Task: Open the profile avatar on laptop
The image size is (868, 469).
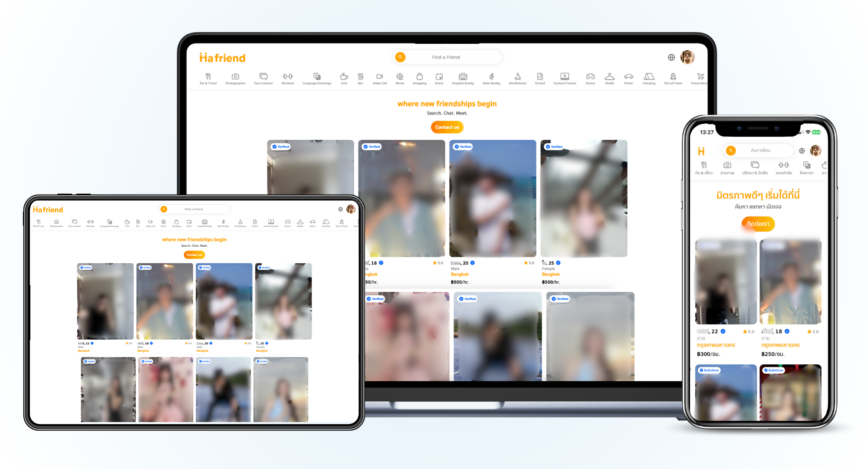Action: pos(687,57)
